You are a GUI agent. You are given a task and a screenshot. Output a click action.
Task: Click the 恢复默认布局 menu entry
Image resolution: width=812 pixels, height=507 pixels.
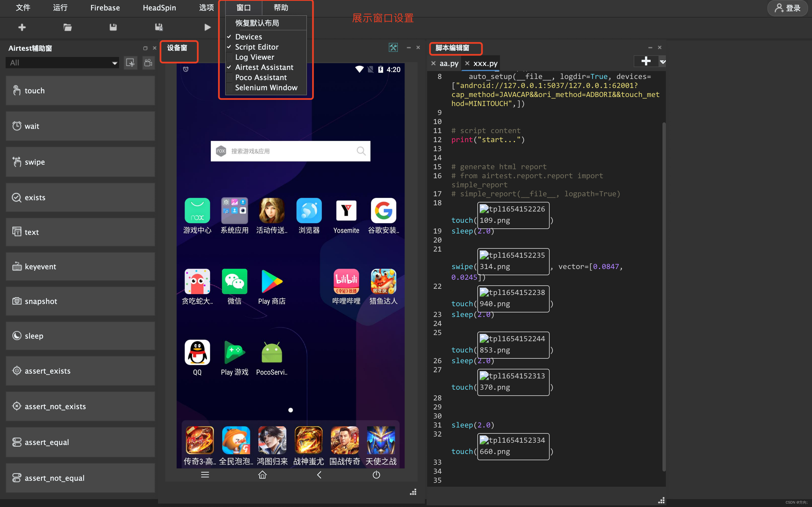click(x=257, y=23)
